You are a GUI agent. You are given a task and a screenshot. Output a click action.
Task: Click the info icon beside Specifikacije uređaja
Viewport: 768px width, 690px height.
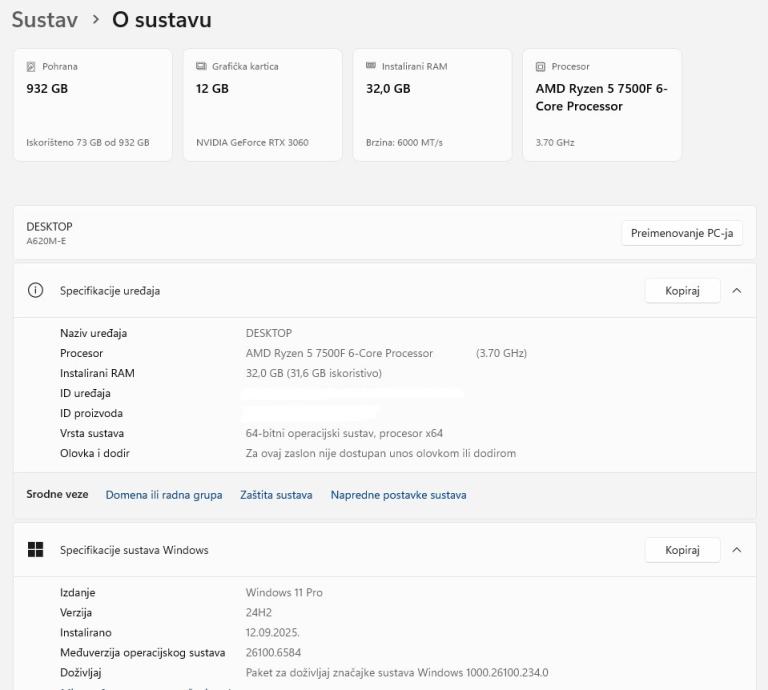click(36, 291)
